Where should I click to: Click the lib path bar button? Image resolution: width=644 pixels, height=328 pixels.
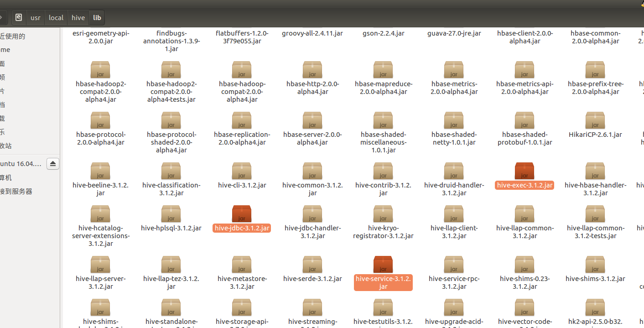[x=97, y=18]
